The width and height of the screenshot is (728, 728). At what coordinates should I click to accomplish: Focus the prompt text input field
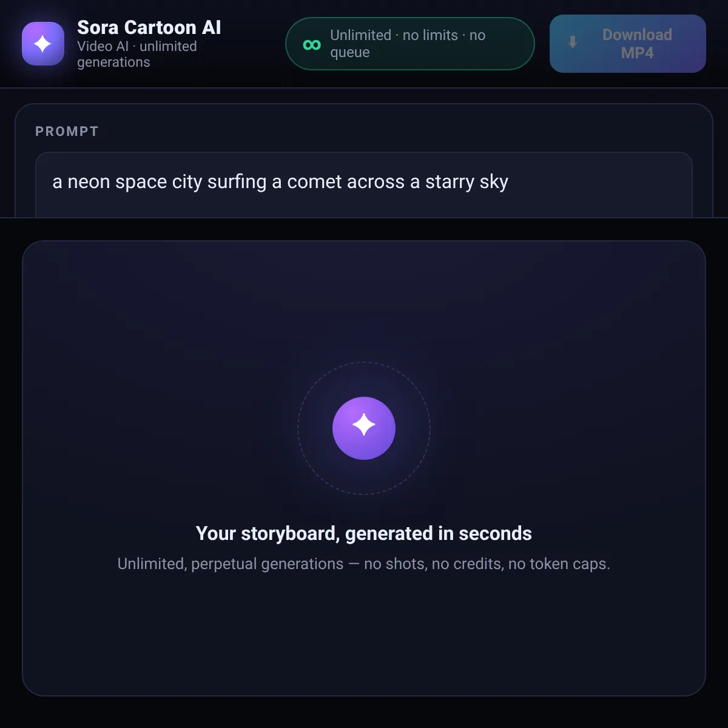point(364,184)
